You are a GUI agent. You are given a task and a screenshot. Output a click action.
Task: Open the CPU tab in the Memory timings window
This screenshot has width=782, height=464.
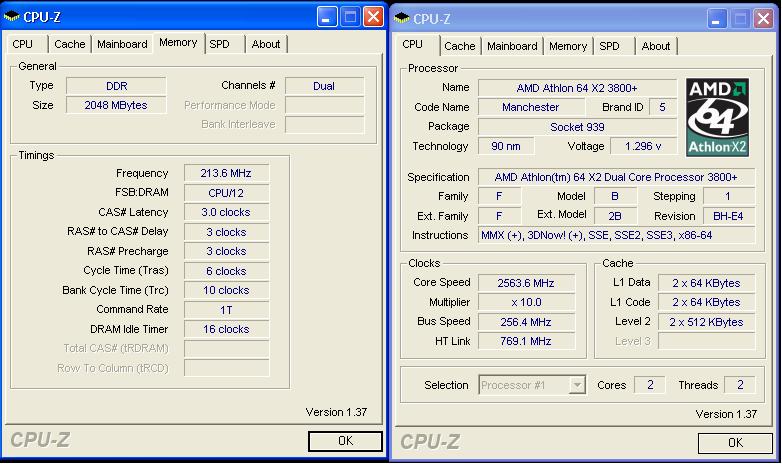coord(23,44)
